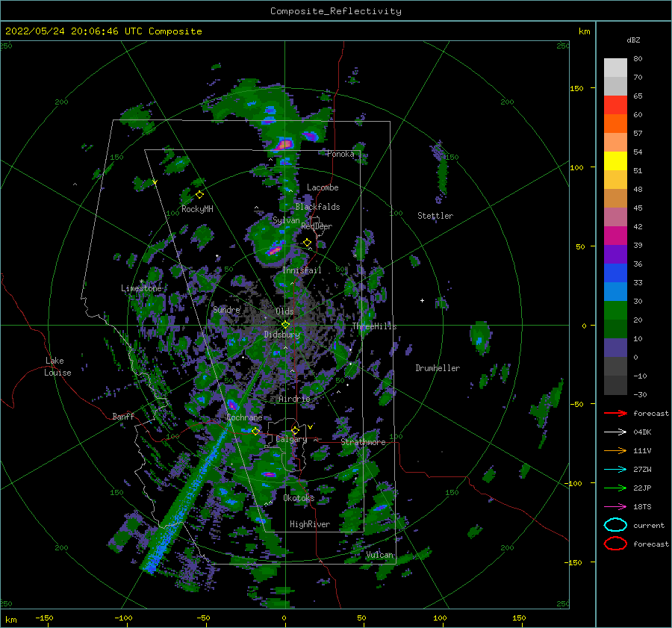The height and width of the screenshot is (628, 672).
Task: Click the Innisfail city label
Action: (x=302, y=270)
